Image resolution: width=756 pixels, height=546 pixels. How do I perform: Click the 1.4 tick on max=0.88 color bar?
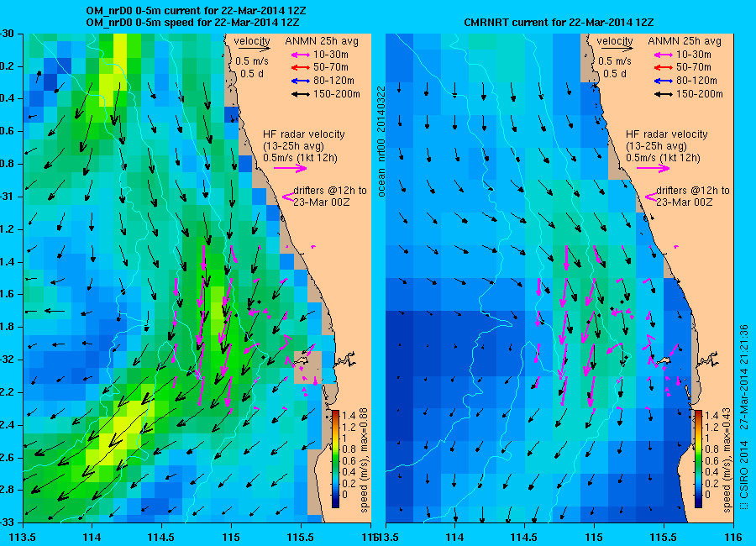(349, 416)
